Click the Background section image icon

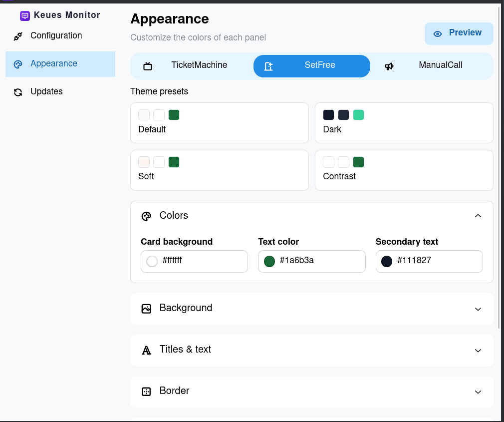click(146, 309)
